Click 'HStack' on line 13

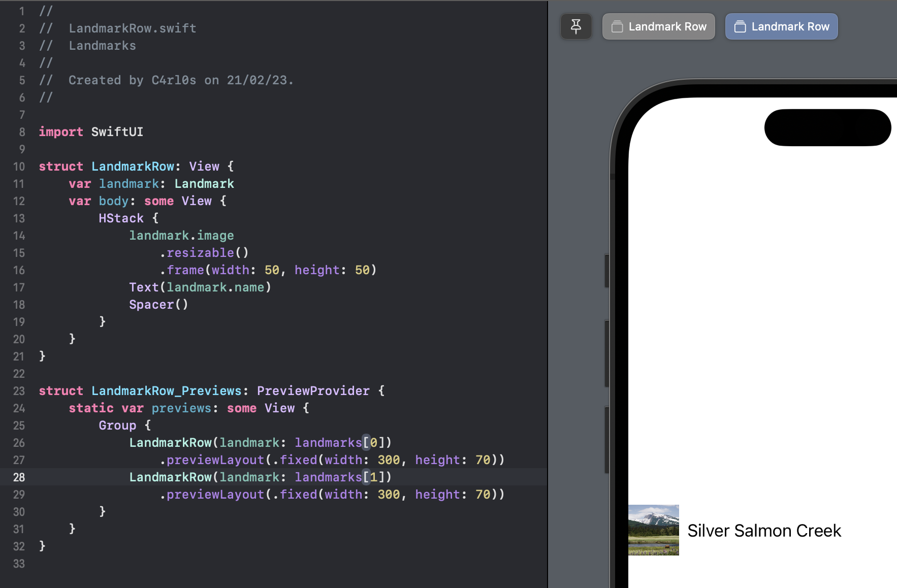(x=121, y=218)
